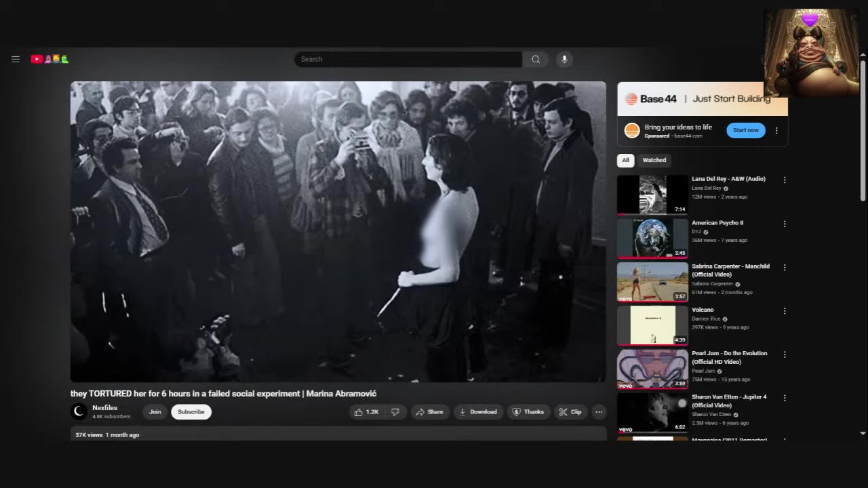Open Sharon Van Etten channel name

pyautogui.click(x=711, y=414)
